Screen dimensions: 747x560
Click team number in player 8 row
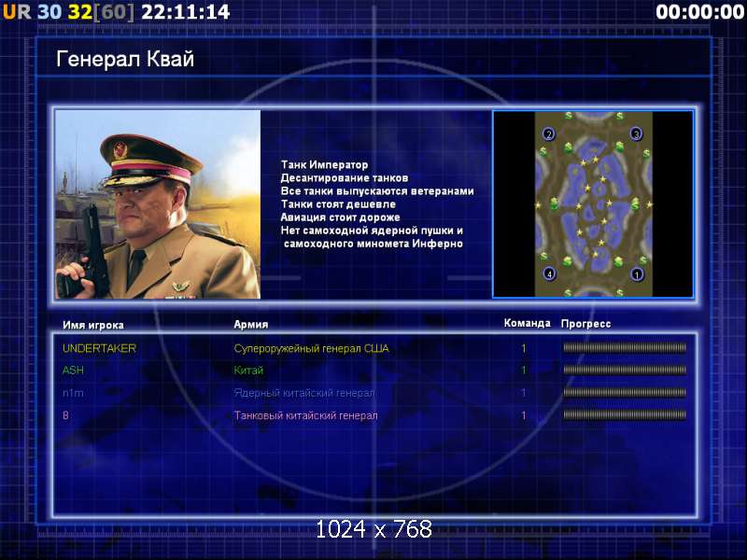(x=524, y=415)
